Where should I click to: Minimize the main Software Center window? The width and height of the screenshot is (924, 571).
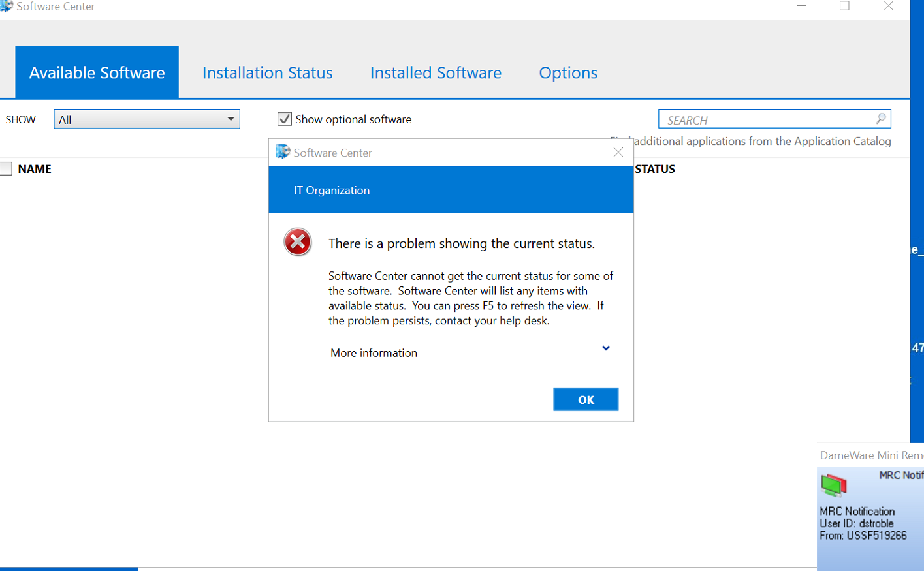click(802, 6)
